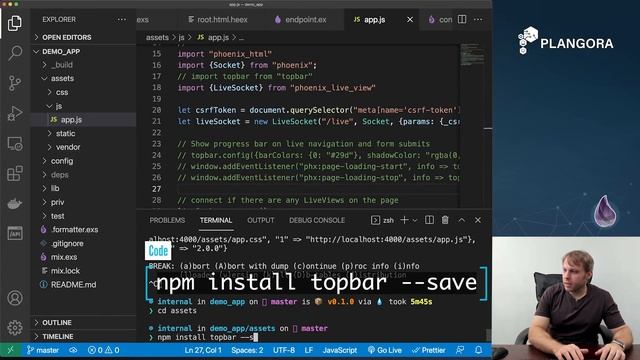Image resolution: width=640 pixels, height=360 pixels.
Task: Expand the vendor folder
Action: [x=84, y=147]
